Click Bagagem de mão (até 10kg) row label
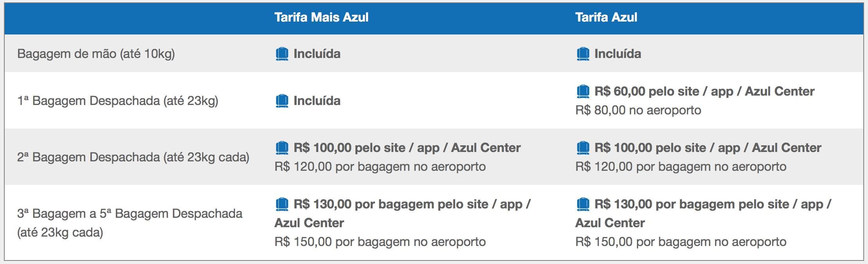 pyautogui.click(x=96, y=54)
